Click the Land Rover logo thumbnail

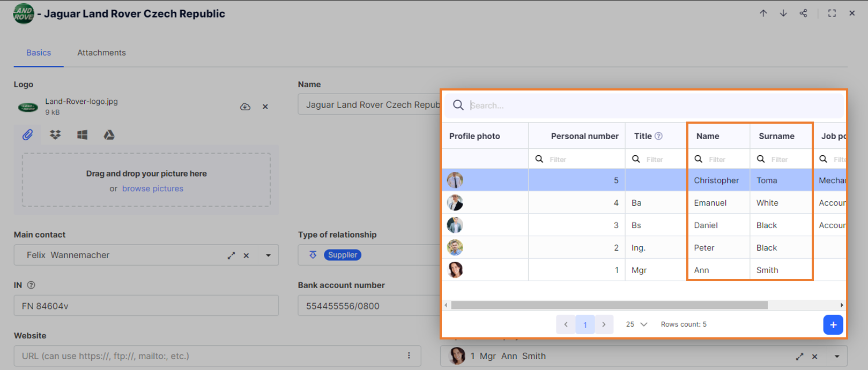[x=28, y=107]
